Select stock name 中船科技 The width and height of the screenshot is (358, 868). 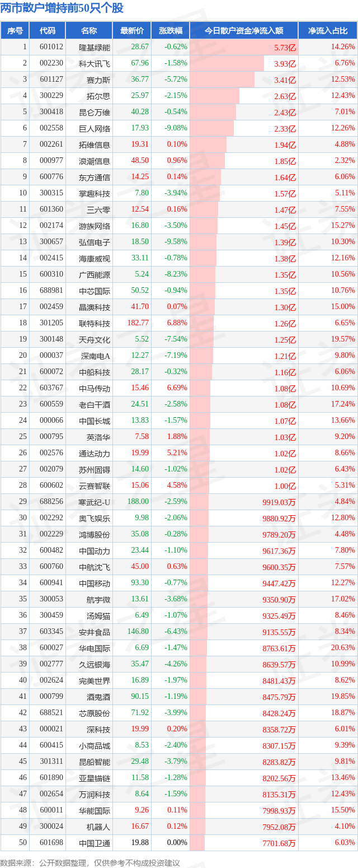point(95,372)
